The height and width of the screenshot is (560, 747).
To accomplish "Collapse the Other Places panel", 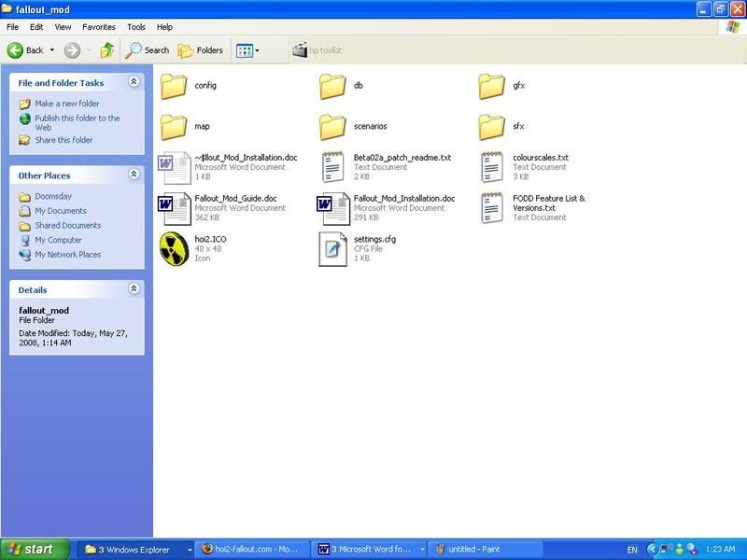I will click(134, 175).
